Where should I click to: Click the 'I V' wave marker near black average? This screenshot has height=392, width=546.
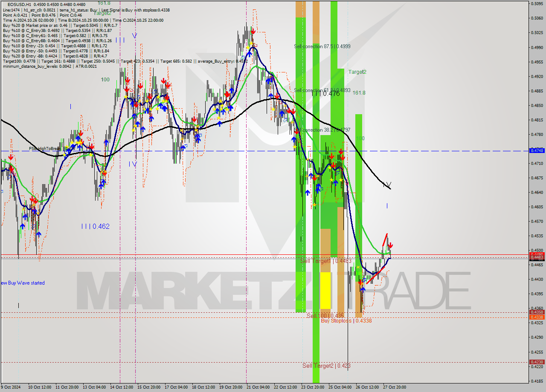point(387,185)
